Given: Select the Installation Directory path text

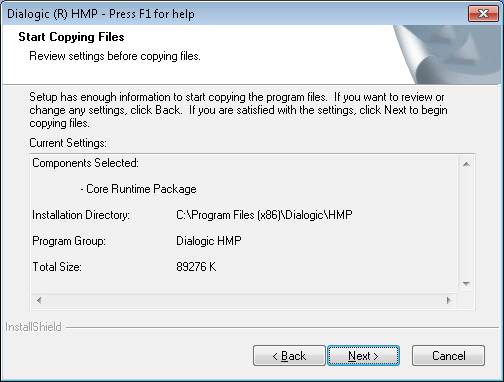Looking at the screenshot, I should click(264, 215).
